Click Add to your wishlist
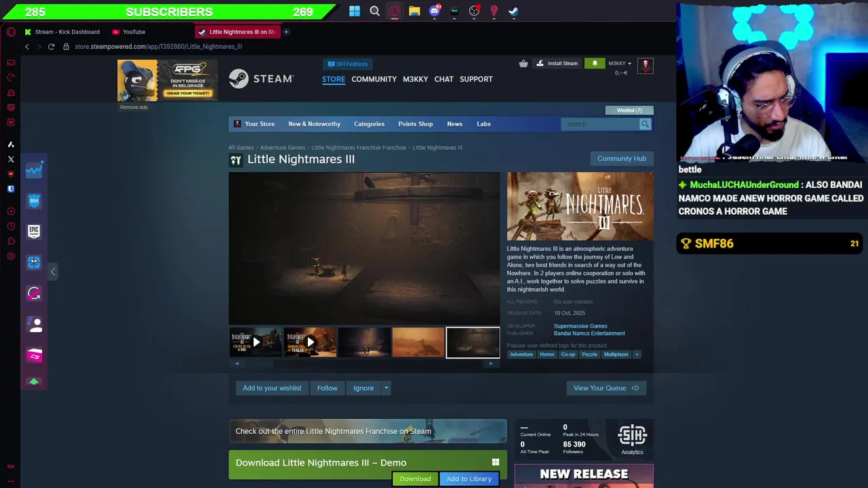 pyautogui.click(x=272, y=388)
